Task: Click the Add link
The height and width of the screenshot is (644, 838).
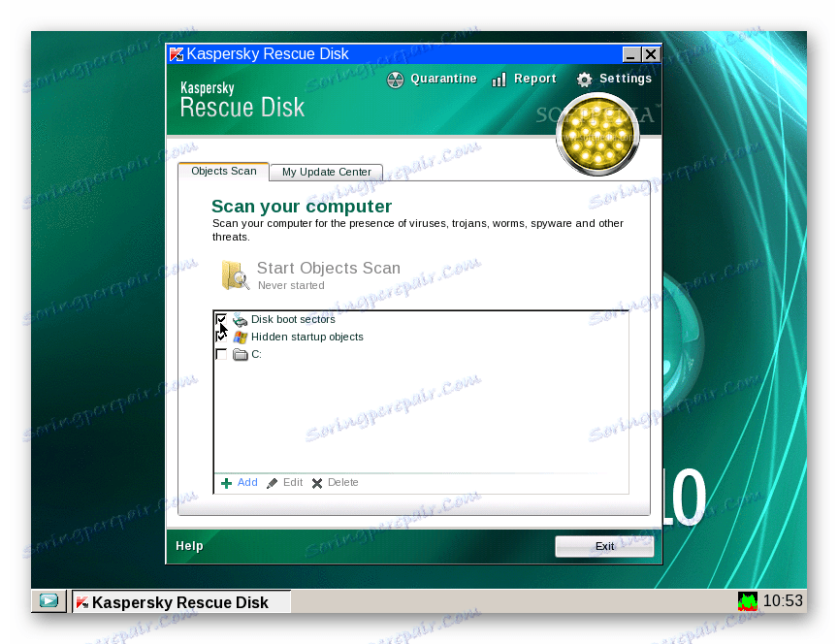Action: click(x=247, y=483)
